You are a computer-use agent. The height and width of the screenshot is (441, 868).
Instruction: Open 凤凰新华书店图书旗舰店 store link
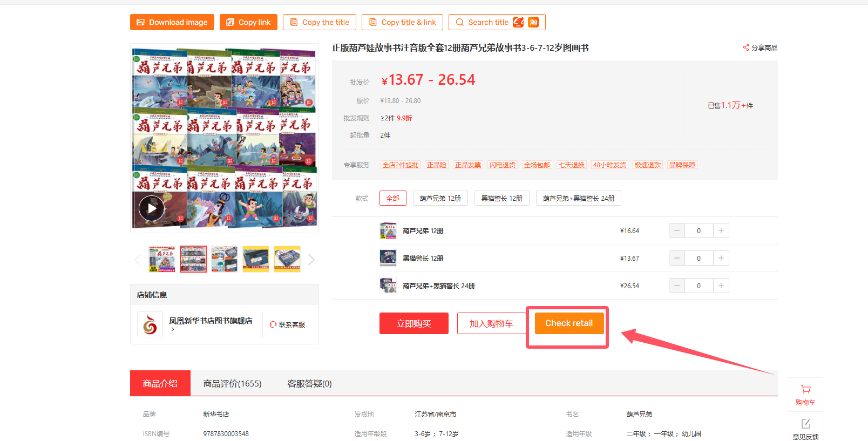[211, 321]
